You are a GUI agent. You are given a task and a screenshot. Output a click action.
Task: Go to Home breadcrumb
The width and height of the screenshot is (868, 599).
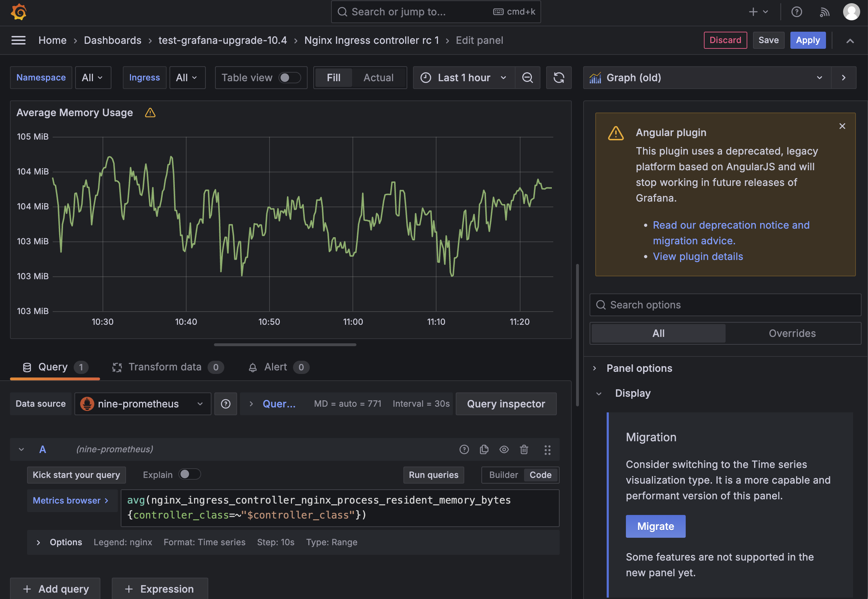click(x=52, y=40)
